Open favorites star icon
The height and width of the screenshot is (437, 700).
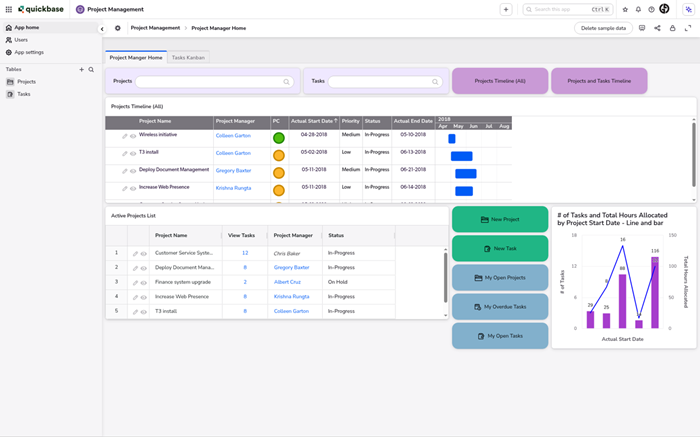[x=625, y=9]
